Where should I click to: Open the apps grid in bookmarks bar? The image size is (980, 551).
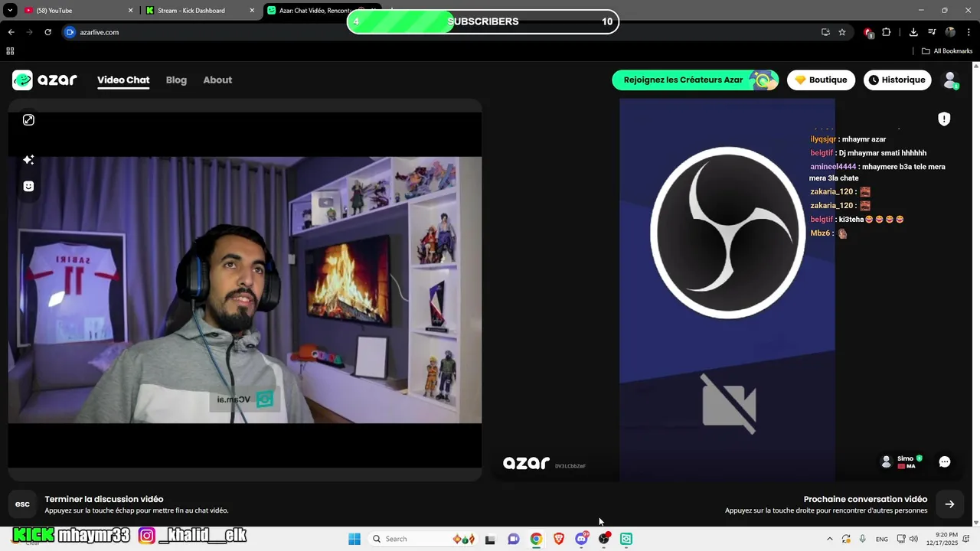tap(10, 51)
